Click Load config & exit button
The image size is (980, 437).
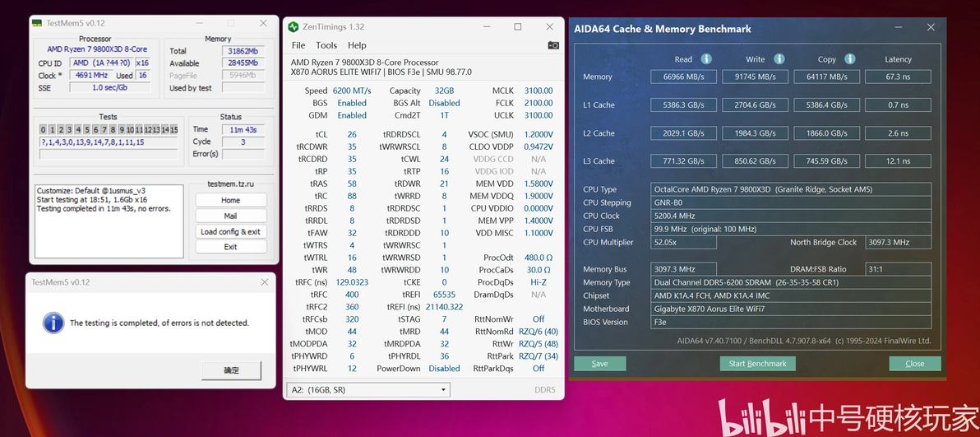tap(231, 231)
